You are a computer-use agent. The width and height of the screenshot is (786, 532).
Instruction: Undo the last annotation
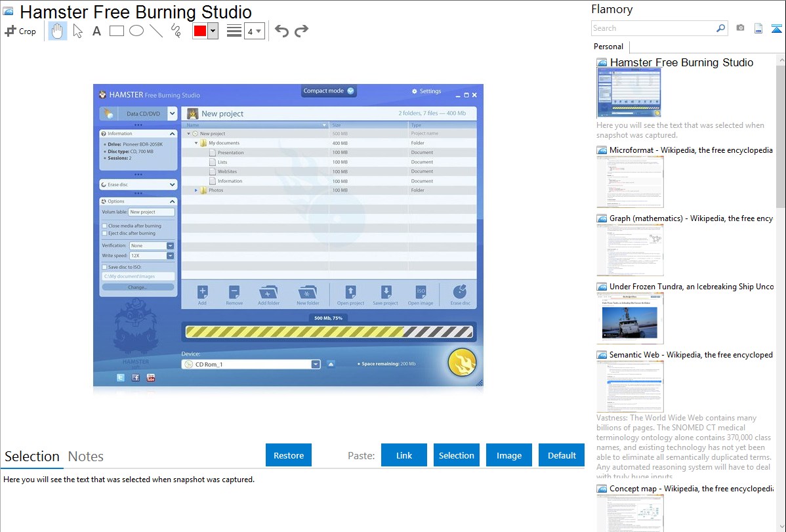281,31
